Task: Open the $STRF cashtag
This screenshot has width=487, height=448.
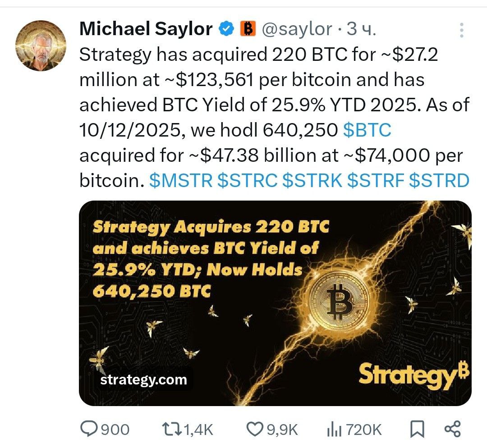Action: click(375, 180)
